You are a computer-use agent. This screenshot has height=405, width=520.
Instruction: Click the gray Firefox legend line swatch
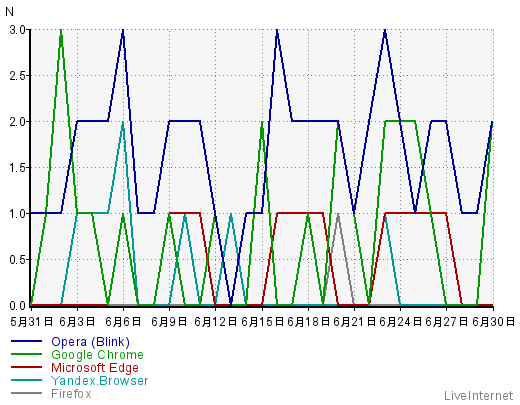click(27, 393)
